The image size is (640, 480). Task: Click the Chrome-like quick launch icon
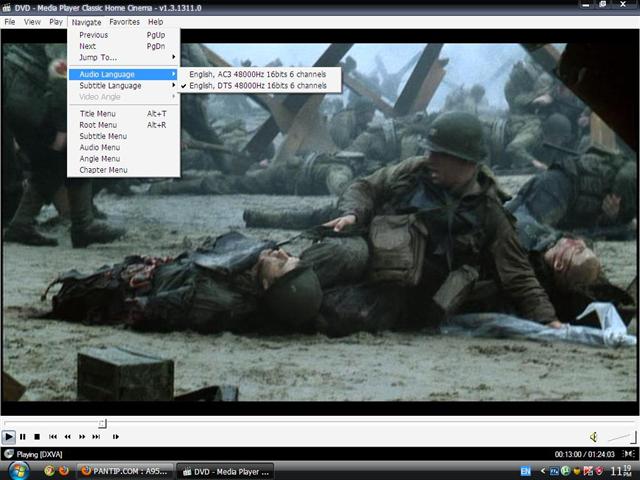[49, 471]
